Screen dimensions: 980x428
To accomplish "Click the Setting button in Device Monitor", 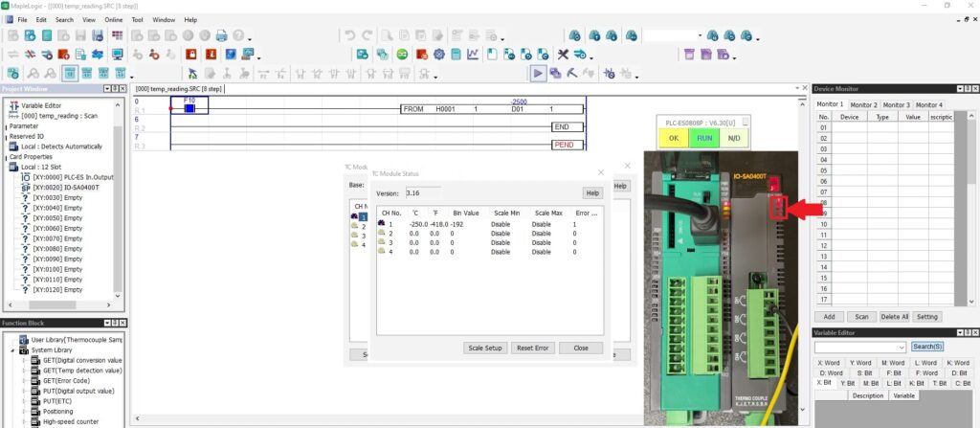I will [x=927, y=317].
